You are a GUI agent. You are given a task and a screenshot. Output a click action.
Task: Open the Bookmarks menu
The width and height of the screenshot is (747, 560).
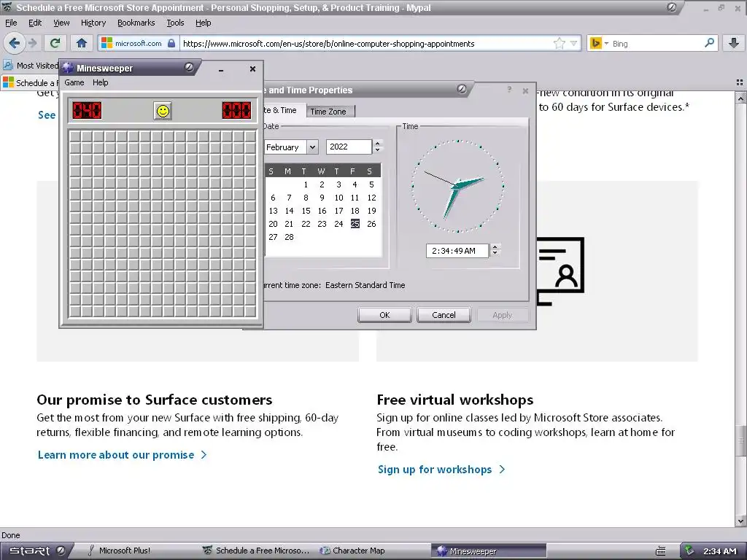pos(136,23)
